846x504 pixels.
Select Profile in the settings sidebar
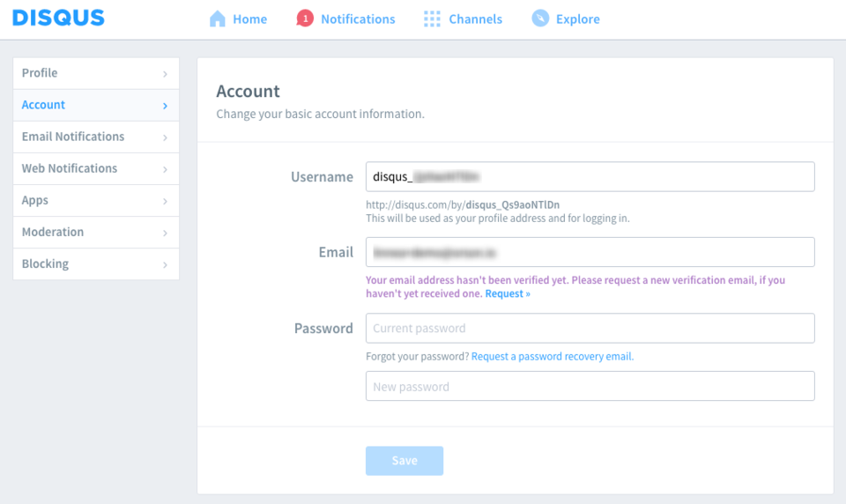[x=96, y=73]
